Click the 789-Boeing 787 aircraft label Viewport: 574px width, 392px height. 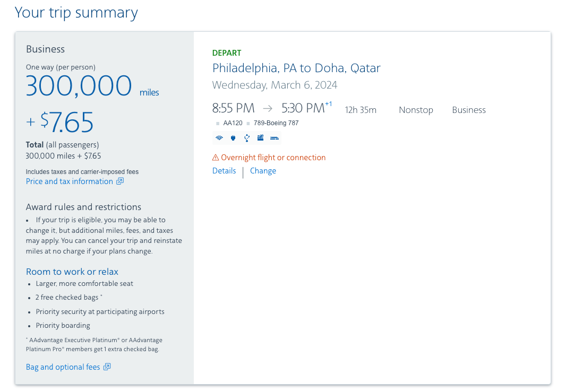pyautogui.click(x=276, y=123)
